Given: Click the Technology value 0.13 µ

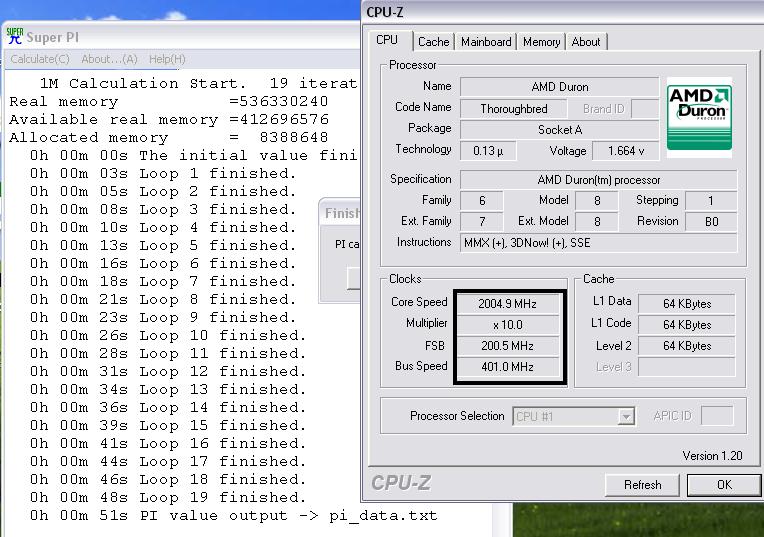Looking at the screenshot, I should [488, 151].
